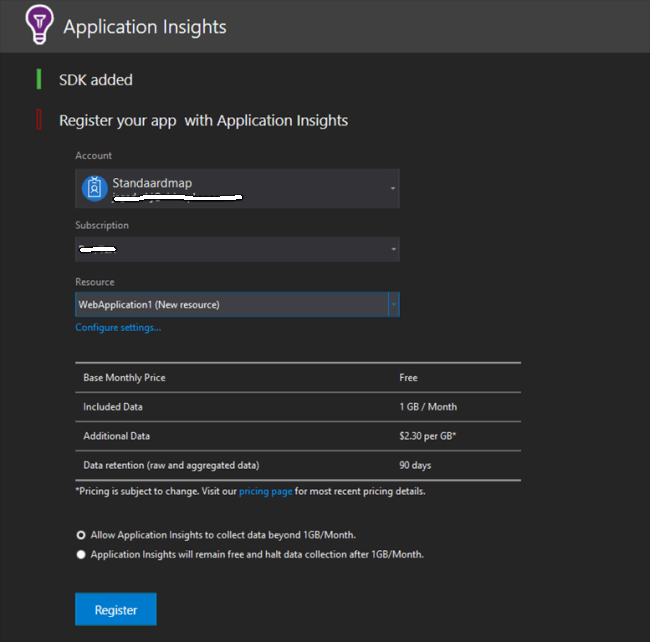This screenshot has width=650, height=642.
Task: Click the WebApplication1 (New resource) field
Action: coord(230,304)
